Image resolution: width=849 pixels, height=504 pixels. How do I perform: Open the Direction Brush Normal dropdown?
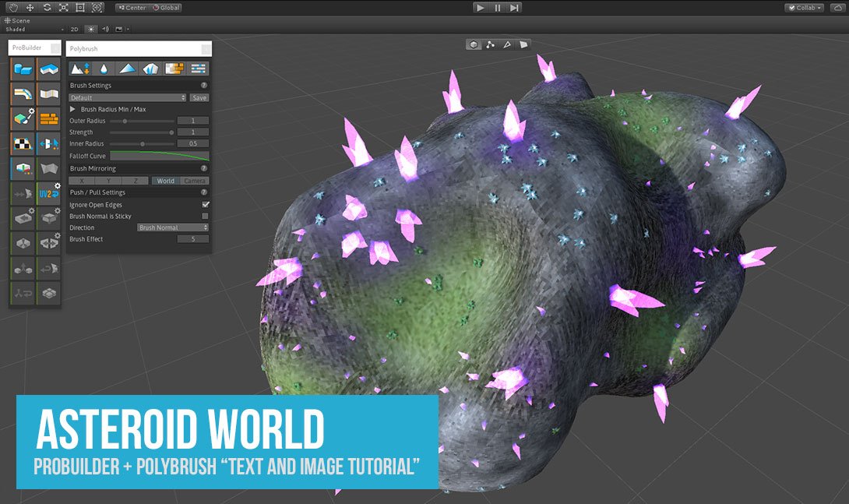pyautogui.click(x=173, y=227)
